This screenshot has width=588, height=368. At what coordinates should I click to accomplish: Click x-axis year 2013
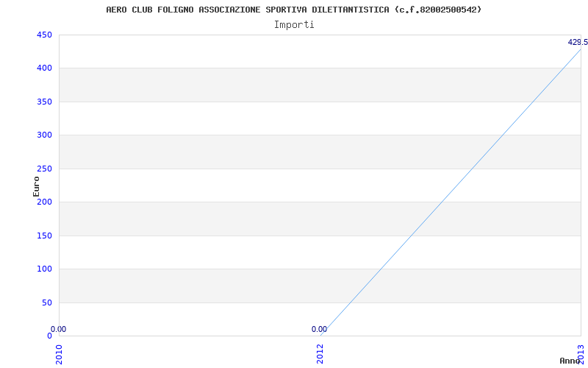point(581,354)
